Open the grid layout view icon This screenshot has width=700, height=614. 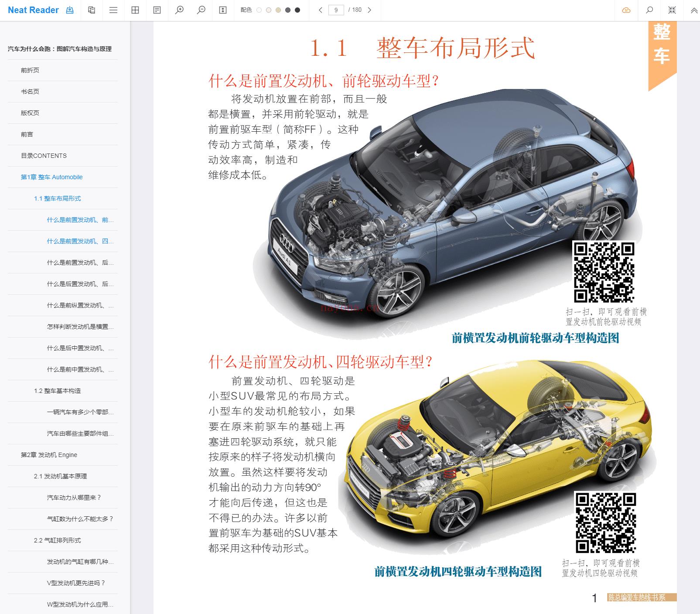[x=135, y=10]
